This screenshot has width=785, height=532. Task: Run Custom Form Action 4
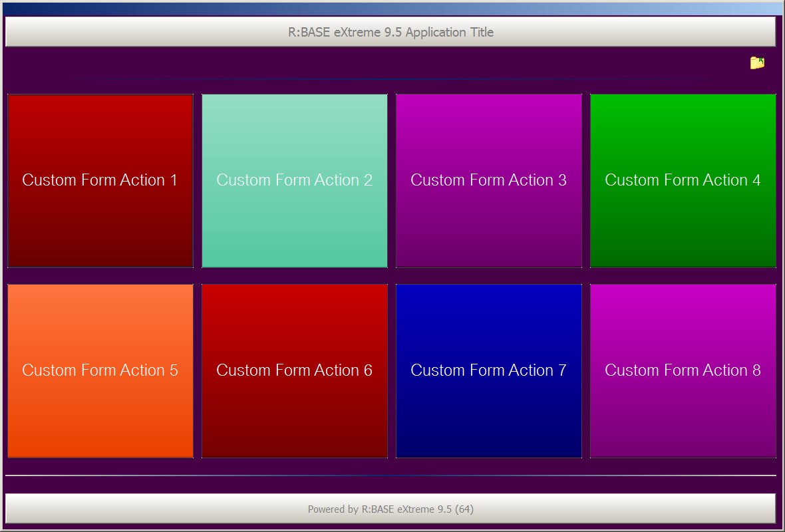pyautogui.click(x=683, y=181)
